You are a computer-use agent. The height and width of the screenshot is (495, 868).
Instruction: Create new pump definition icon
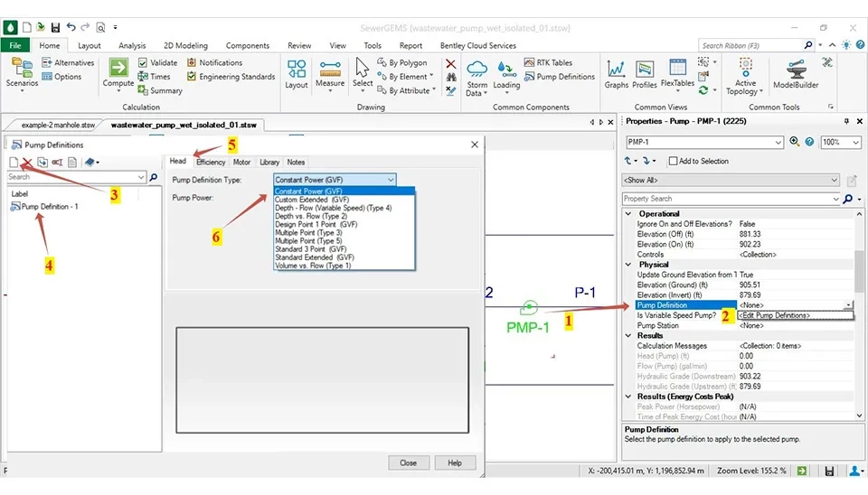[x=14, y=162]
